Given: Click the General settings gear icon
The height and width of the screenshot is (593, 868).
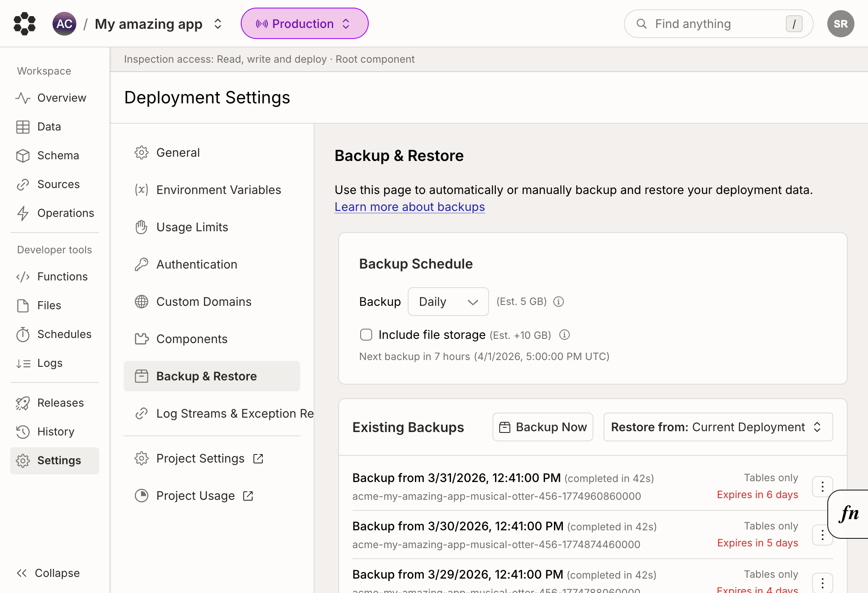Looking at the screenshot, I should [x=142, y=152].
